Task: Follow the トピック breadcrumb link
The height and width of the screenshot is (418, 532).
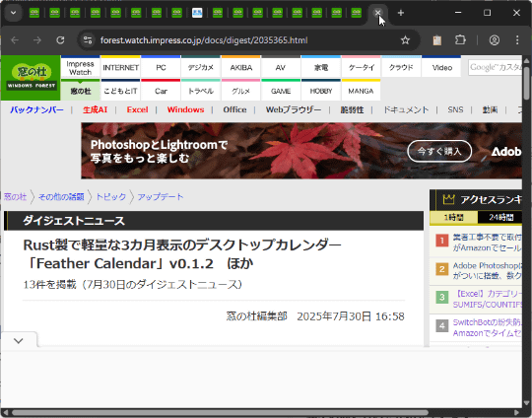Action: click(111, 196)
